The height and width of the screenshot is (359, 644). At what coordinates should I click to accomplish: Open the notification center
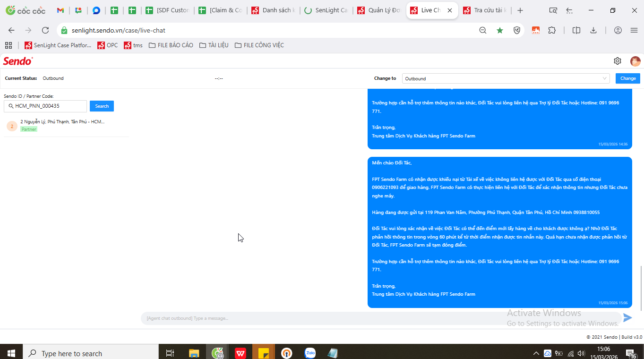pos(630,353)
